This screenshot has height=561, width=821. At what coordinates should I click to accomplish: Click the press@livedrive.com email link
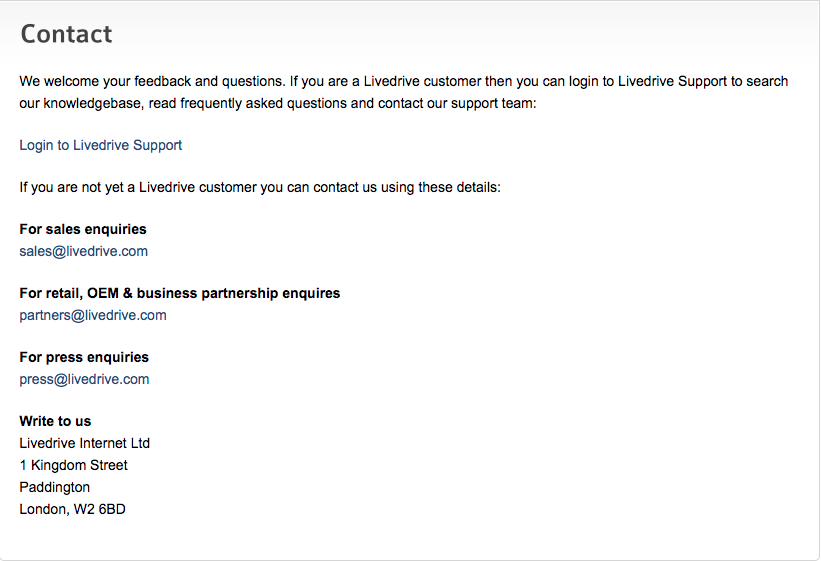[x=84, y=379]
